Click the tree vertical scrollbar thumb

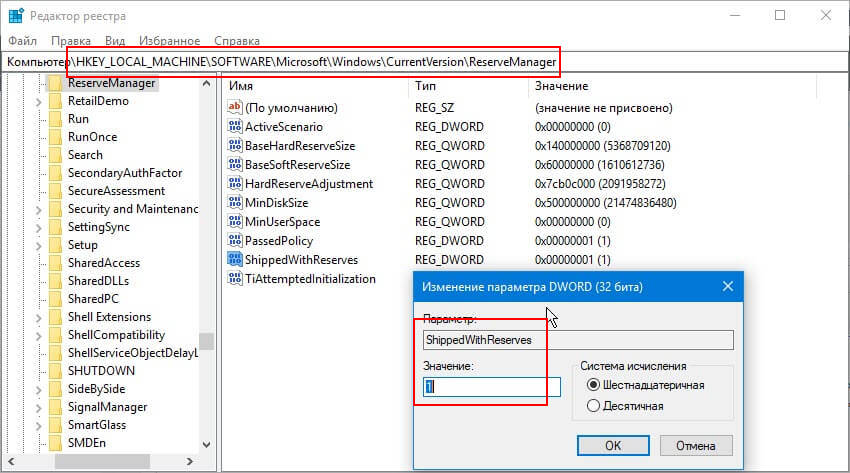206,341
